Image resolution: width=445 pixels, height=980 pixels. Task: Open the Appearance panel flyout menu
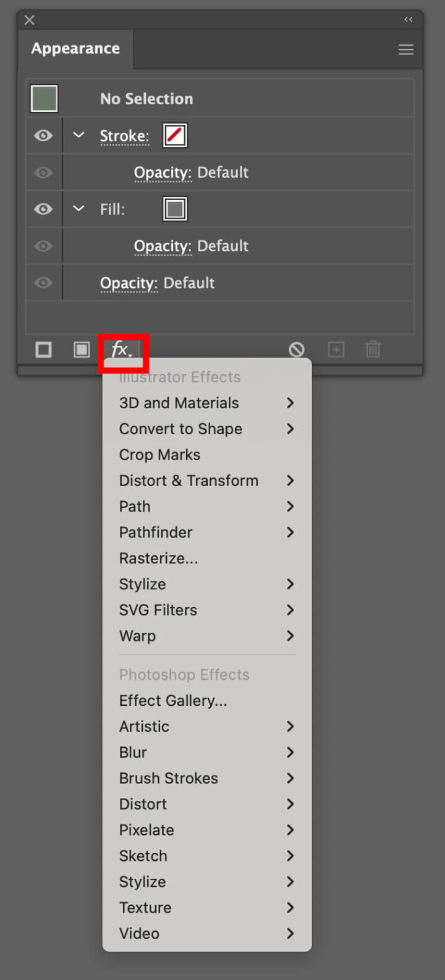(405, 49)
